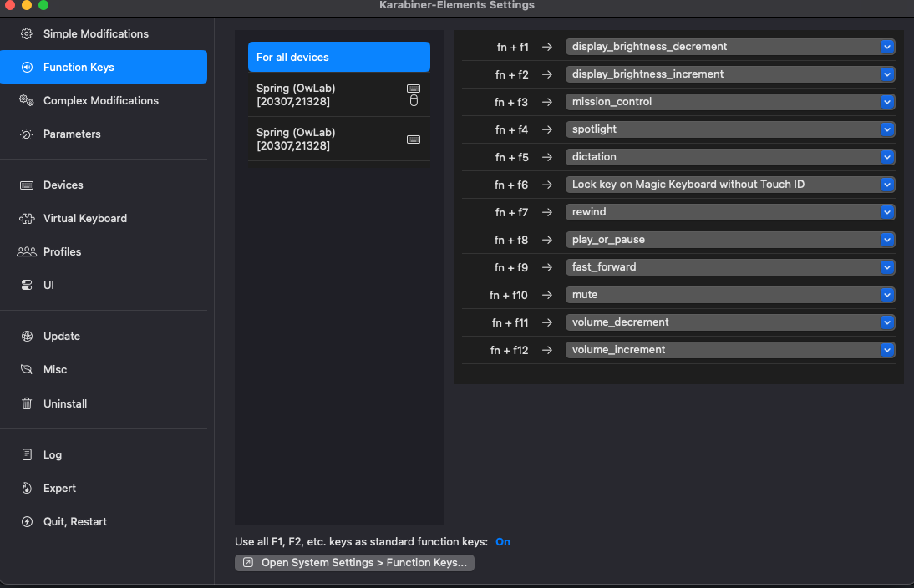Click the Expert flame icon
Viewport: 914px width, 588px height.
(27, 489)
